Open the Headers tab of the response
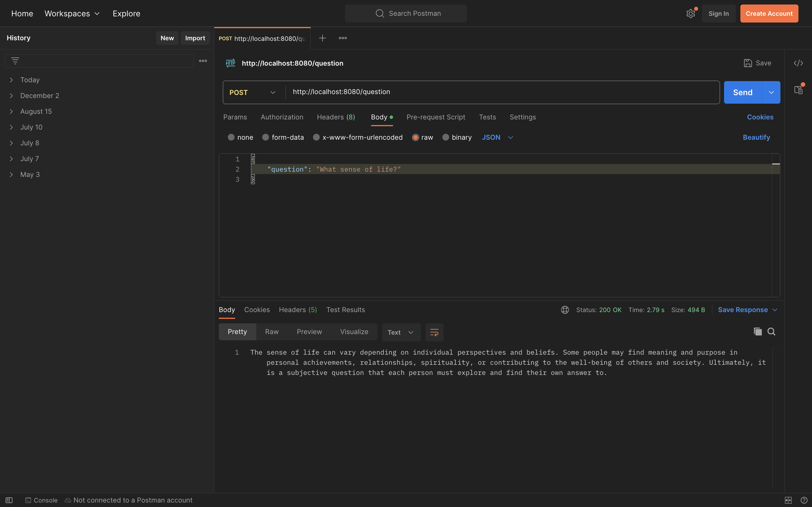This screenshot has width=812, height=507. pyautogui.click(x=297, y=310)
